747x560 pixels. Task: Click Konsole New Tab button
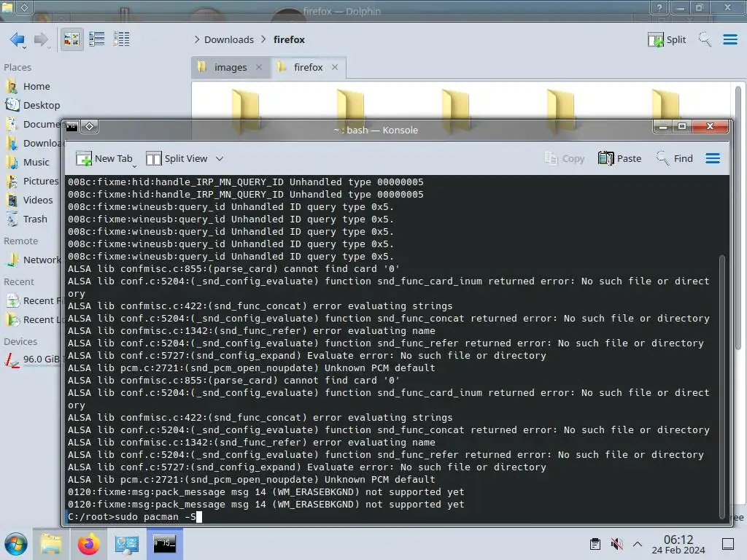point(104,158)
